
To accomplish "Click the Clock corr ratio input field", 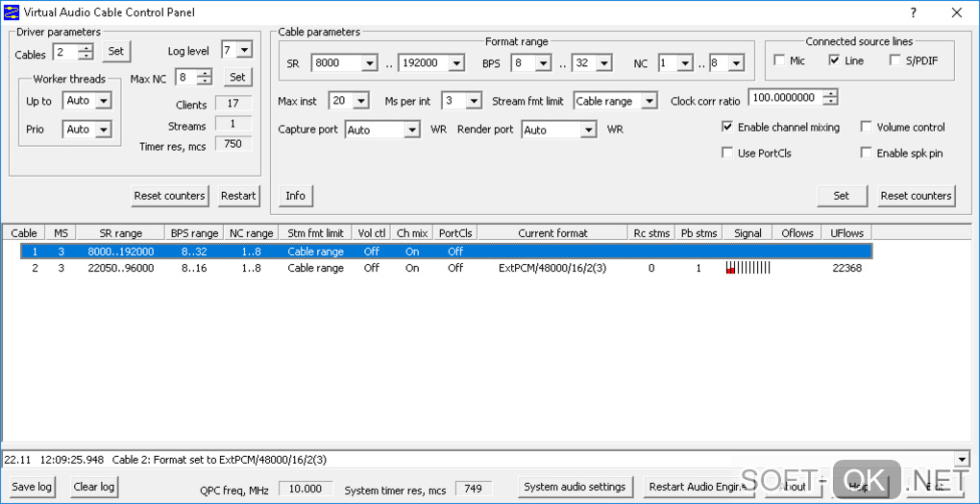I will (786, 97).
